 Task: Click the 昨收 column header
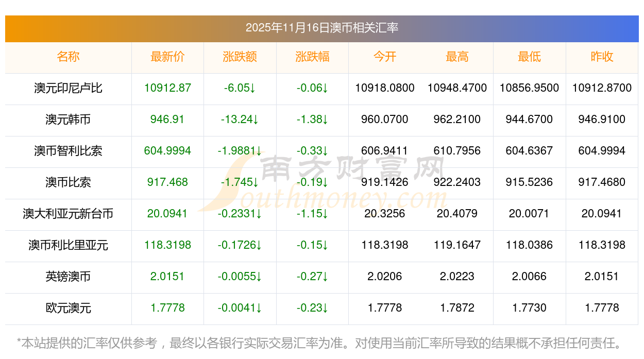click(x=602, y=57)
